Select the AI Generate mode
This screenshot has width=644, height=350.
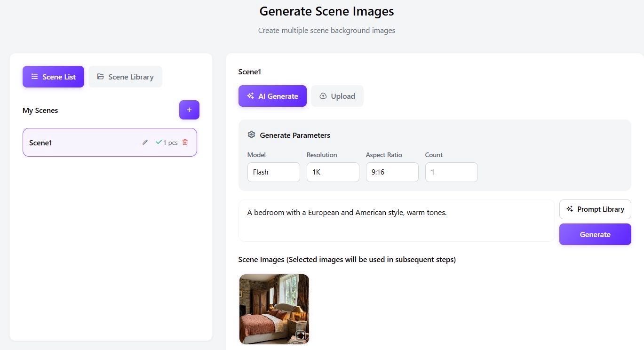click(272, 96)
